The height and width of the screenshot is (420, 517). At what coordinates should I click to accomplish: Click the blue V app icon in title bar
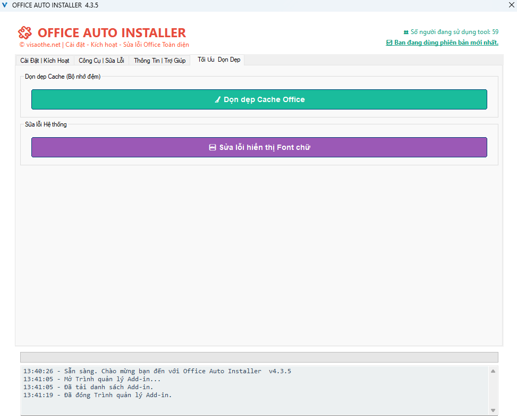[5, 5]
